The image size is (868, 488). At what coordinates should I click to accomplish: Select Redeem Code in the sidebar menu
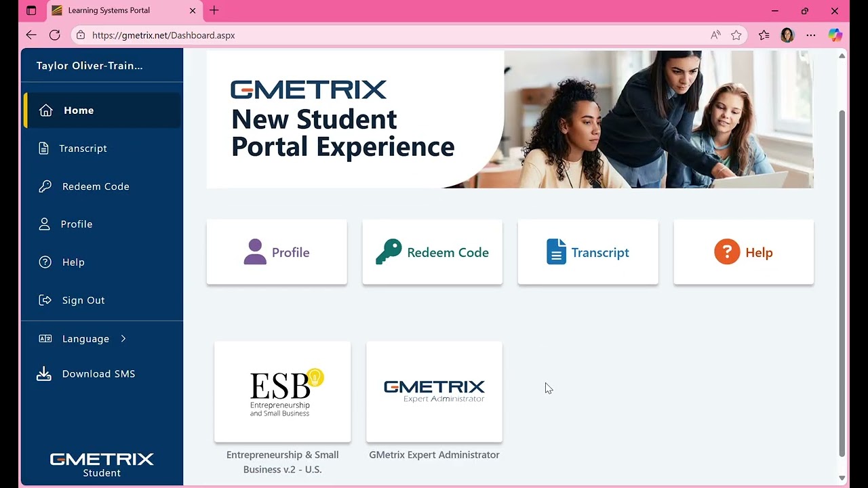coord(102,186)
